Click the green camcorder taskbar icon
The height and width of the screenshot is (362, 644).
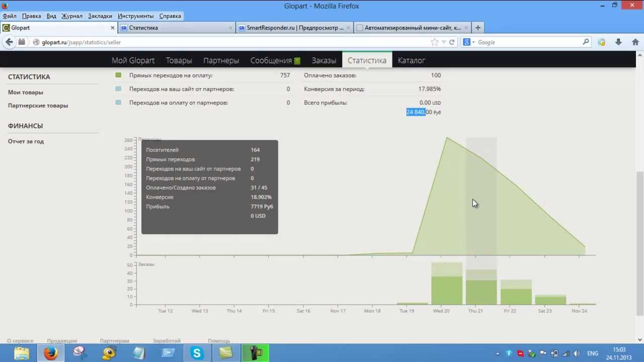(x=255, y=353)
